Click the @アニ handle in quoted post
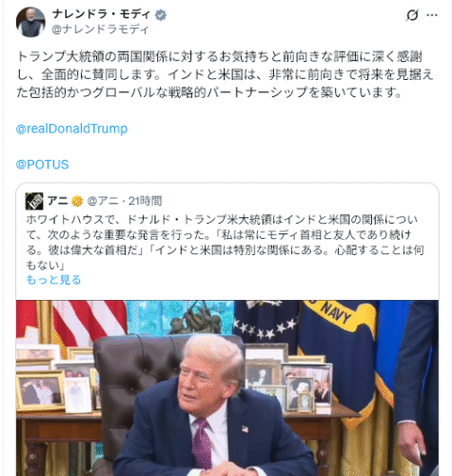This screenshot has width=452, height=476. click(x=103, y=201)
